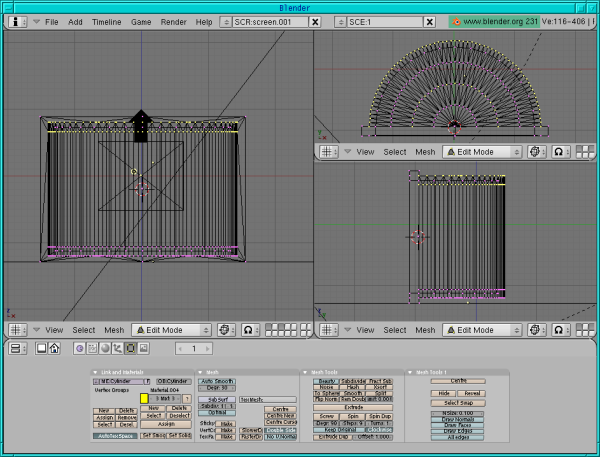
Task: Toggle the Optimal subsurf option
Action: [216, 412]
